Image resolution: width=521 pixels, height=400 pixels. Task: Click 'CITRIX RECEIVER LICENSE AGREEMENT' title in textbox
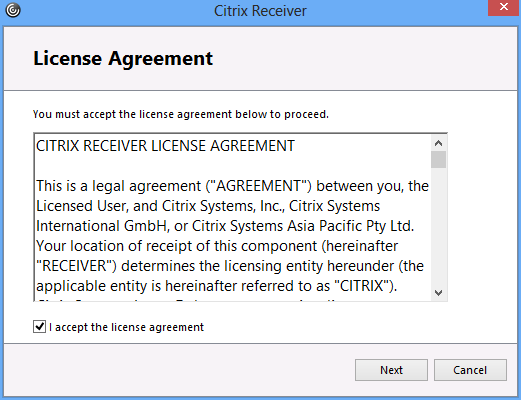pyautogui.click(x=165, y=146)
